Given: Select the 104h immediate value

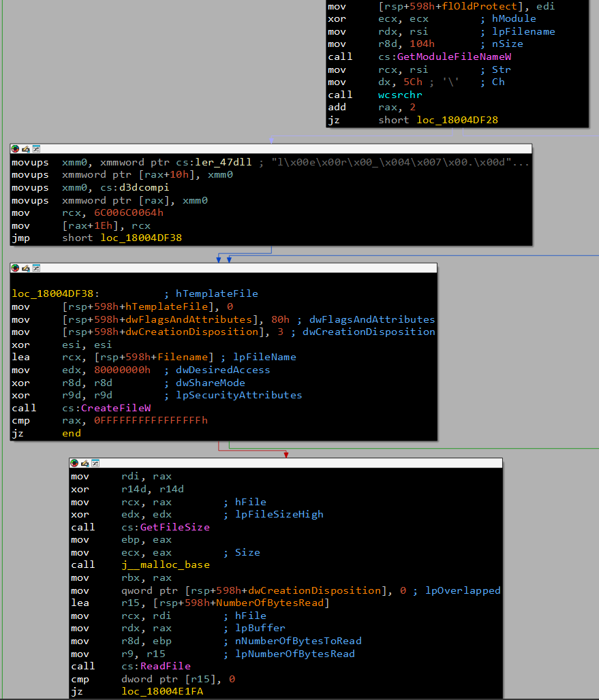Looking at the screenshot, I should tap(422, 44).
